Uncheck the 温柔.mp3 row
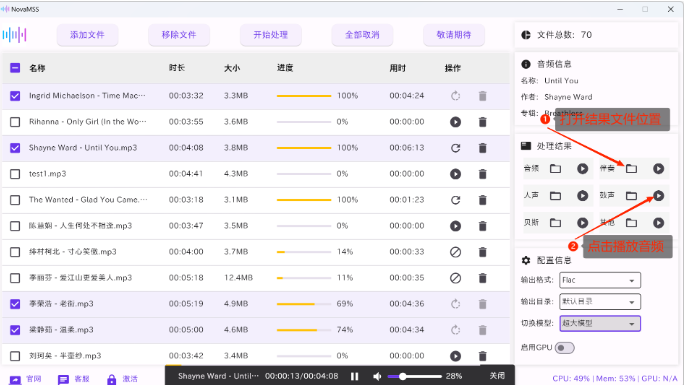This screenshot has height=385, width=685. point(15,330)
